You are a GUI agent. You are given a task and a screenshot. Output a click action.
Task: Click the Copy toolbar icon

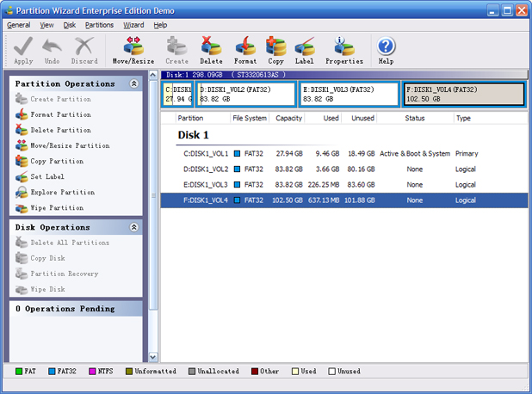[275, 46]
